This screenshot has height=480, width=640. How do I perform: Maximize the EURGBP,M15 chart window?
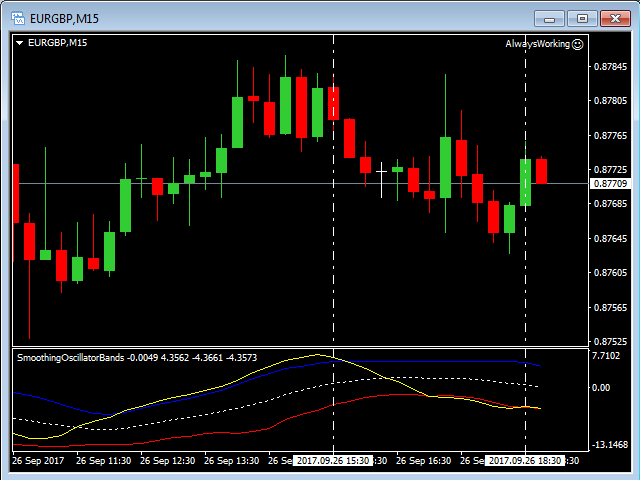coord(580,17)
